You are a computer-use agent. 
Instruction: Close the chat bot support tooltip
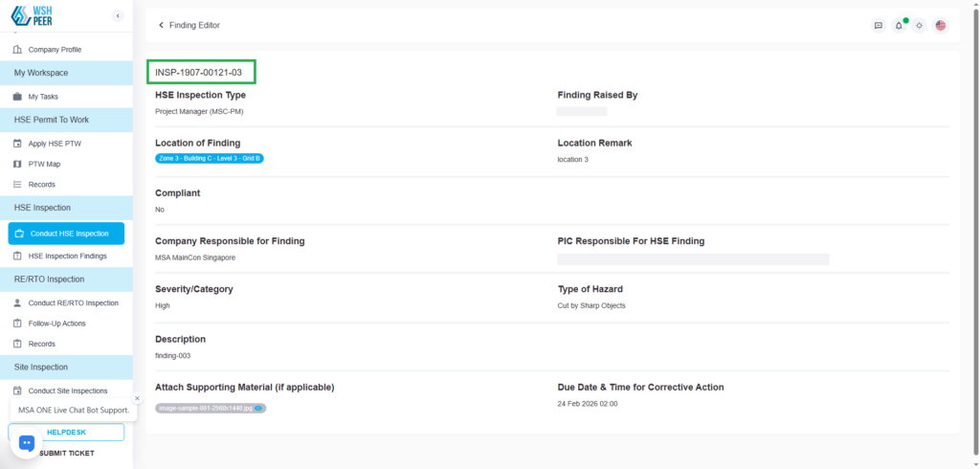(137, 398)
